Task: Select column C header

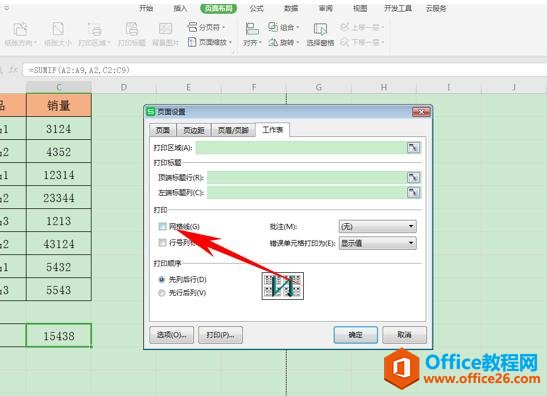Action: coord(59,87)
